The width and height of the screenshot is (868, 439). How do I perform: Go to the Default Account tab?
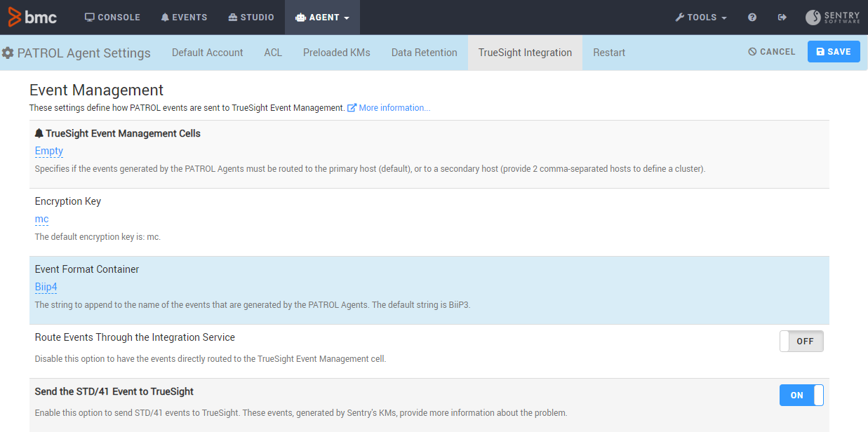pyautogui.click(x=207, y=53)
